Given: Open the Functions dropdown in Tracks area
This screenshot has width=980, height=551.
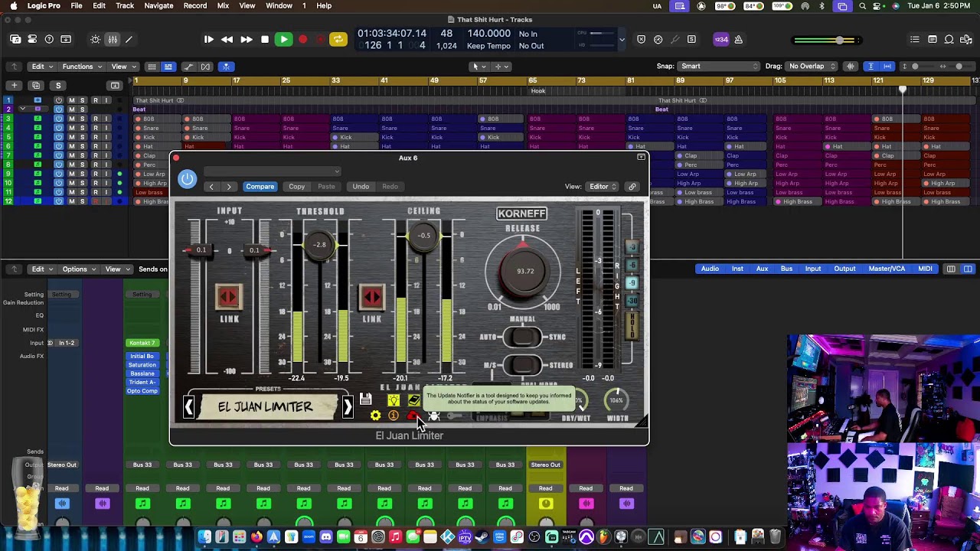Looking at the screenshot, I should 80,67.
